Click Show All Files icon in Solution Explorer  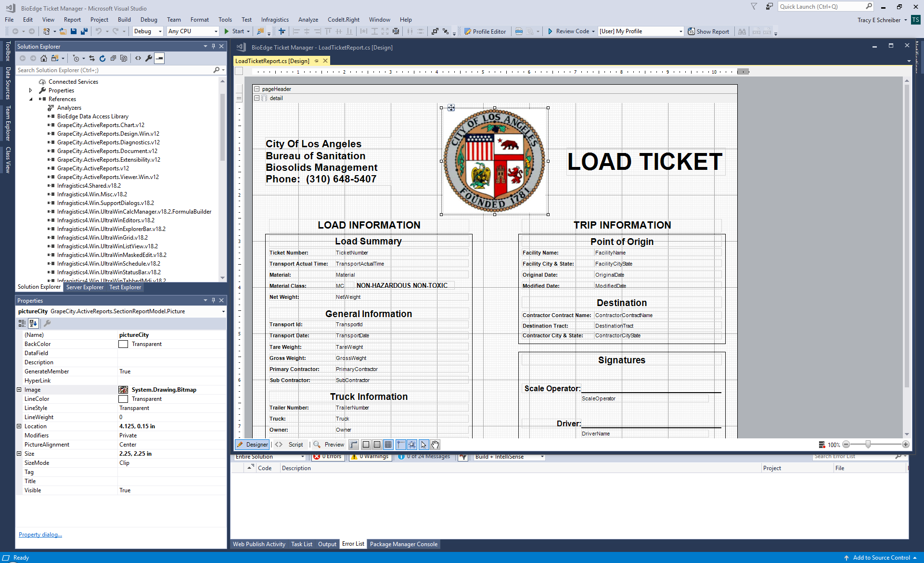[124, 58]
